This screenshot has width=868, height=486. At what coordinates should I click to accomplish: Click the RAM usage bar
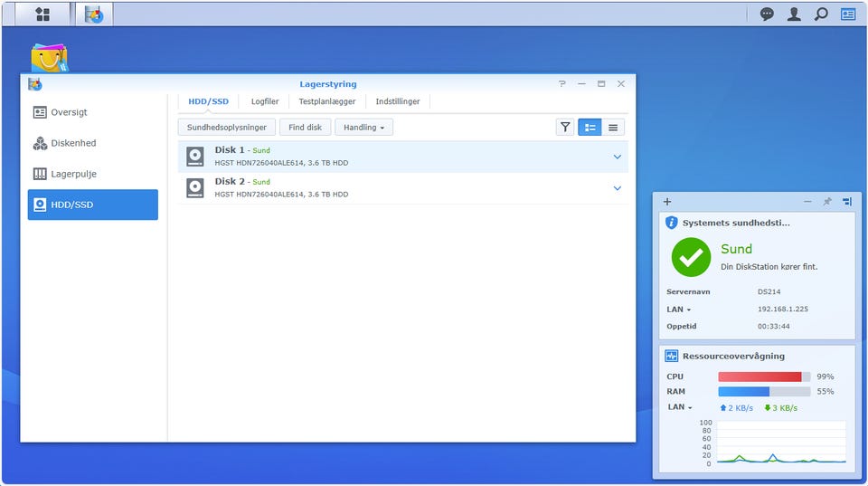click(x=764, y=392)
